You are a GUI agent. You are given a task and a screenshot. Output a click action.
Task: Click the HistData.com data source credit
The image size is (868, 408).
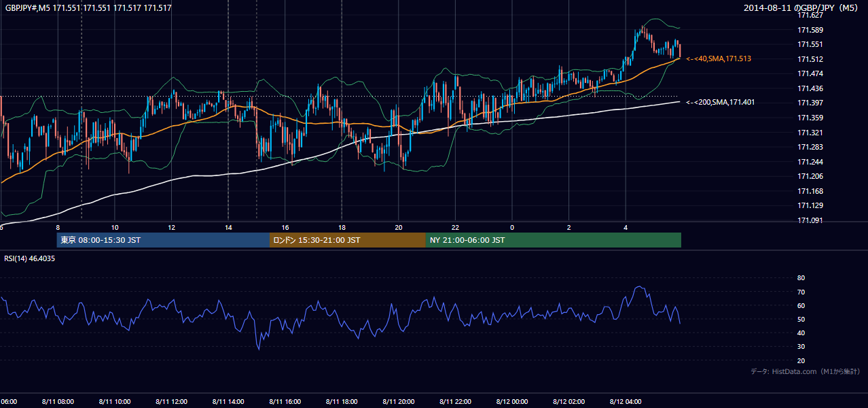(806, 371)
